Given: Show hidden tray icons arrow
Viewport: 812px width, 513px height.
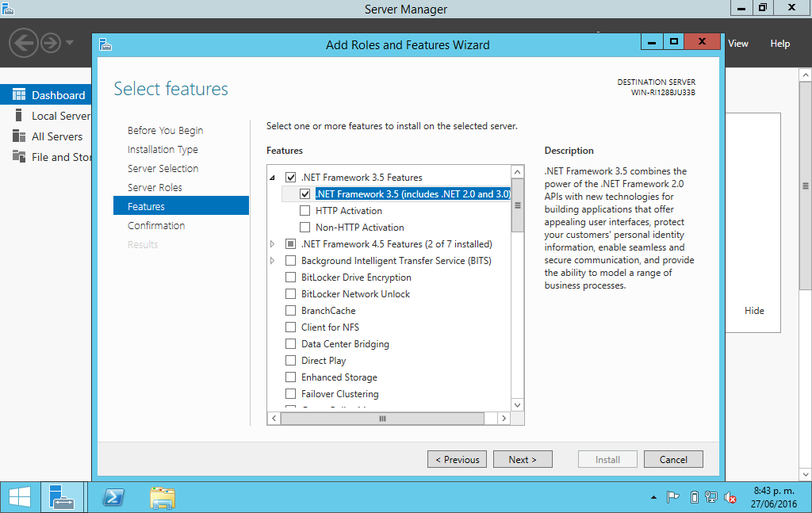Looking at the screenshot, I should 653,497.
